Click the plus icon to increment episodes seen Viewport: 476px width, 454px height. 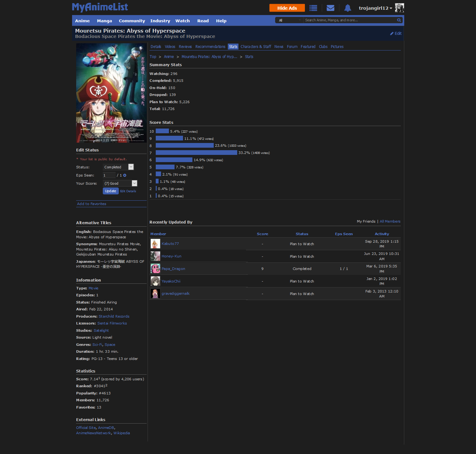125,175
